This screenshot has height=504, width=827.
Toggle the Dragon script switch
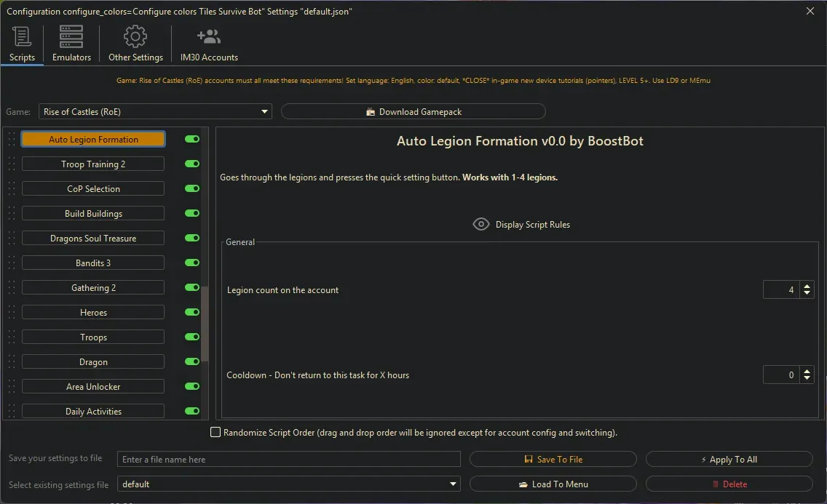click(x=192, y=361)
